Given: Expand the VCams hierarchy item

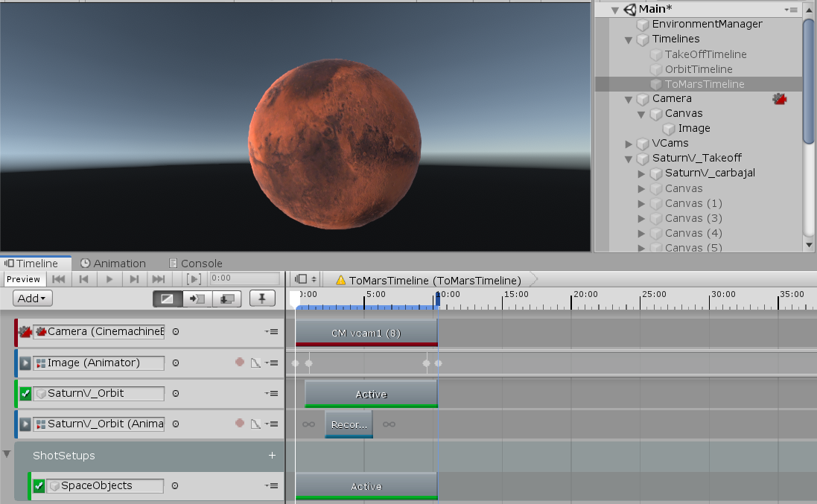Looking at the screenshot, I should [x=629, y=144].
